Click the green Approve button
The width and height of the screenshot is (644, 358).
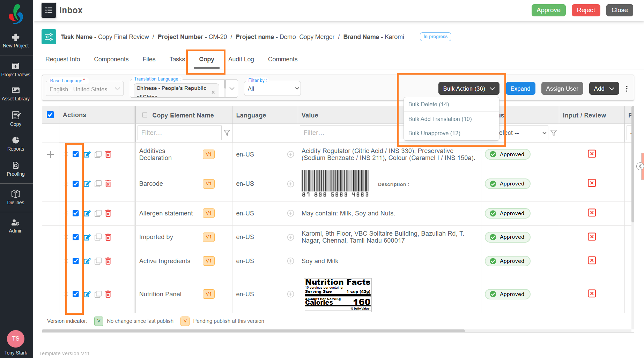[x=548, y=10]
